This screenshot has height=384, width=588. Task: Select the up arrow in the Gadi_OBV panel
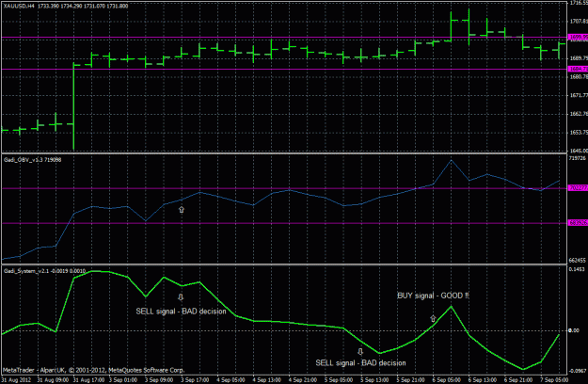tap(182, 210)
